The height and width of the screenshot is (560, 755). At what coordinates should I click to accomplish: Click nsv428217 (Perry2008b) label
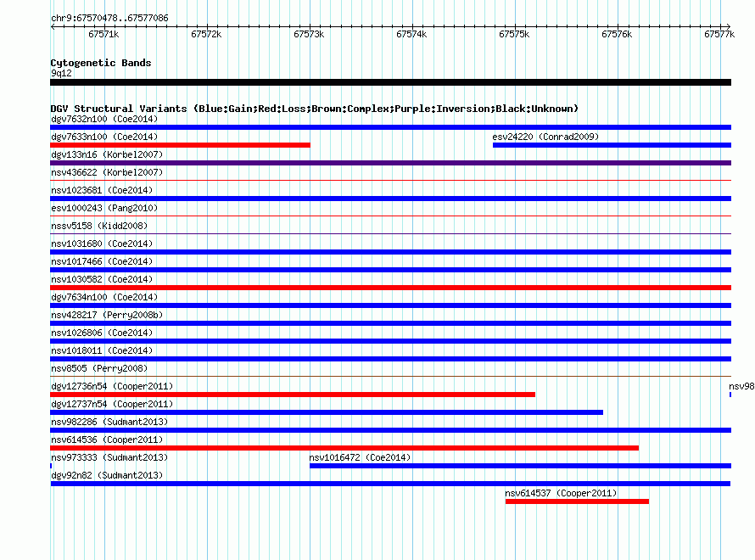[x=107, y=315]
